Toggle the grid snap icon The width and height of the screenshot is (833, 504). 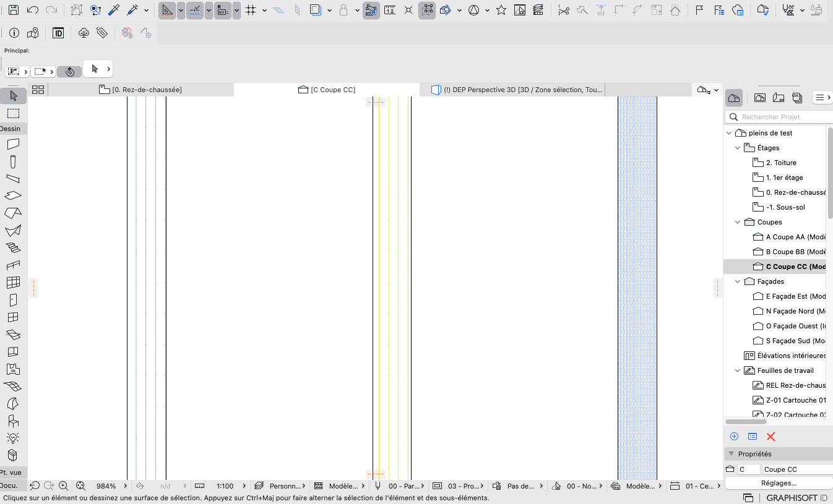(x=251, y=10)
